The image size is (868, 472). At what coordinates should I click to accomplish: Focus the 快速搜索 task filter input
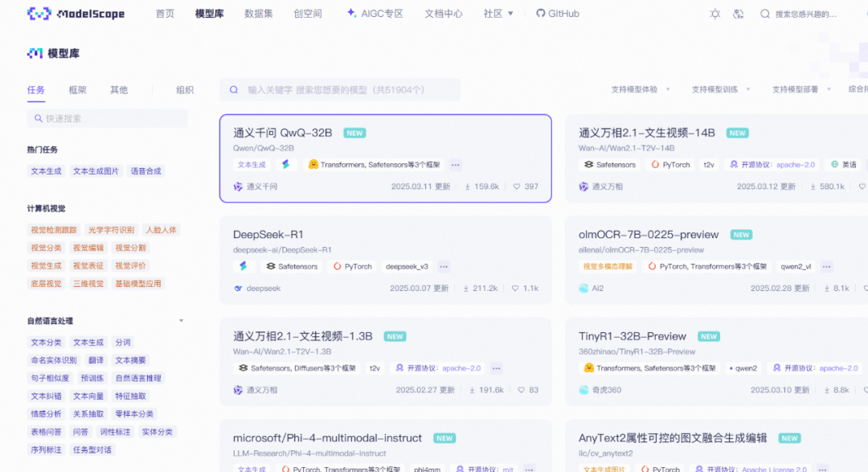(x=108, y=118)
